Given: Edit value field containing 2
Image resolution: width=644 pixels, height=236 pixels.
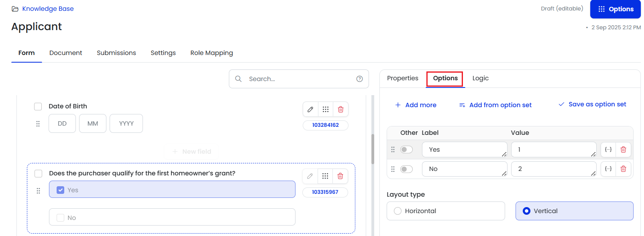Looking at the screenshot, I should pos(554,169).
